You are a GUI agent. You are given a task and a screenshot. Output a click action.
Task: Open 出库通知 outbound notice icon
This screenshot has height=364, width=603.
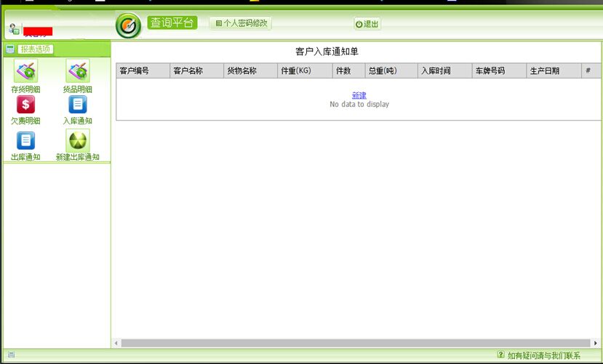point(25,141)
